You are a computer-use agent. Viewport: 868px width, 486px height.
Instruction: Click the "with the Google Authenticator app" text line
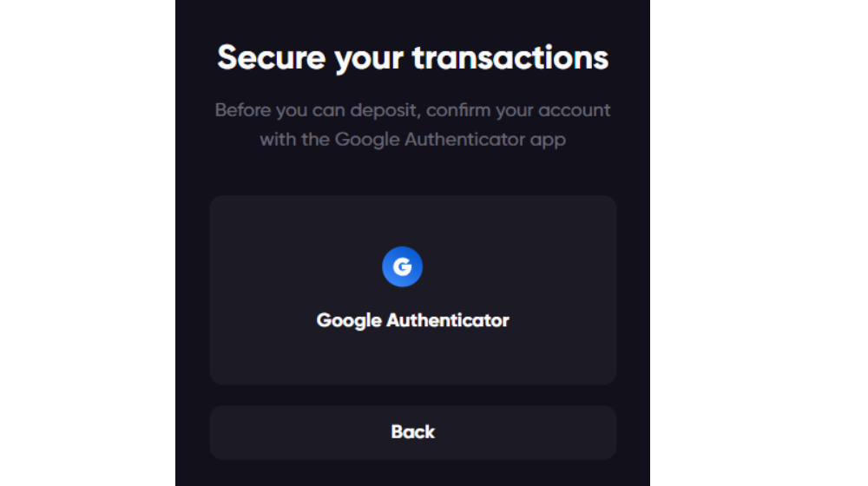[x=412, y=139]
